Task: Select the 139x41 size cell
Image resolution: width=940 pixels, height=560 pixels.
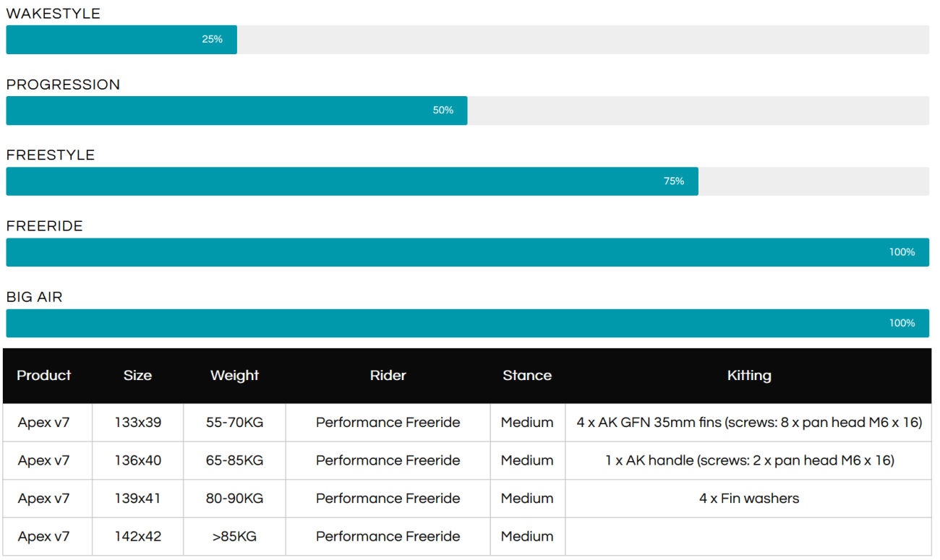Action: 137,499
